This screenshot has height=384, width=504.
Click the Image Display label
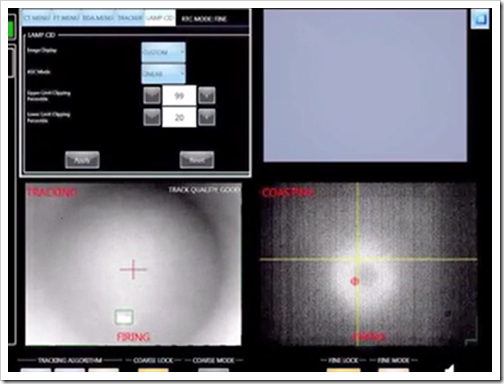42,50
